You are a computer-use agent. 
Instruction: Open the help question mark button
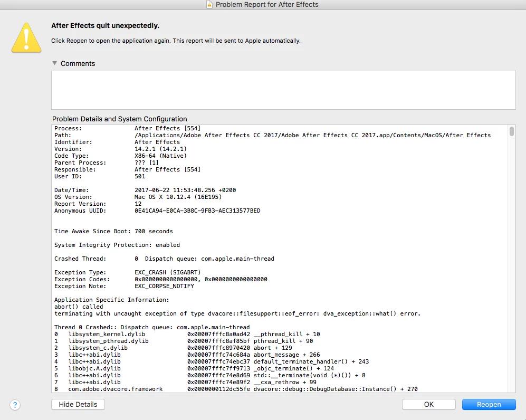coord(15,405)
